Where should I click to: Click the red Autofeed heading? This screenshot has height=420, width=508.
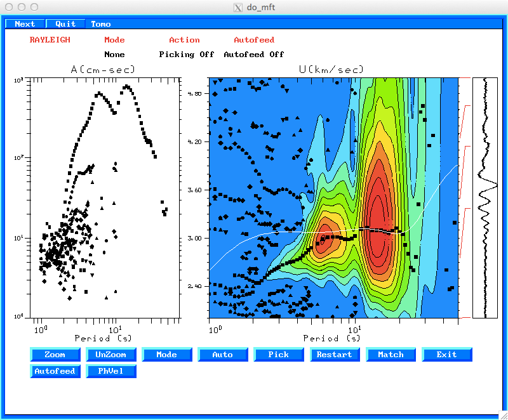click(x=254, y=40)
